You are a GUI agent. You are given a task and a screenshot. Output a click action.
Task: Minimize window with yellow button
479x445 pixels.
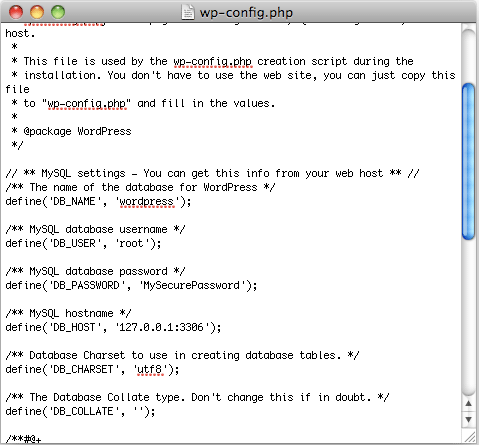[x=37, y=12]
